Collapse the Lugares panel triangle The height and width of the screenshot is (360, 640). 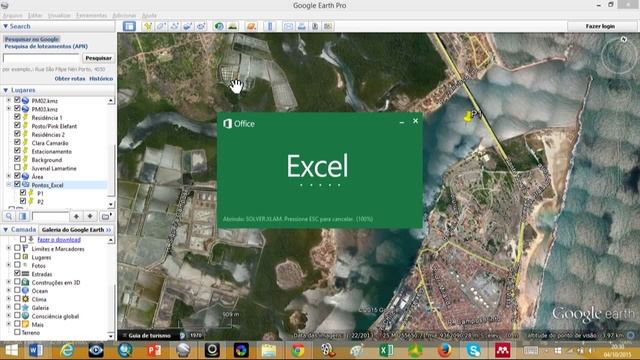click(5, 90)
